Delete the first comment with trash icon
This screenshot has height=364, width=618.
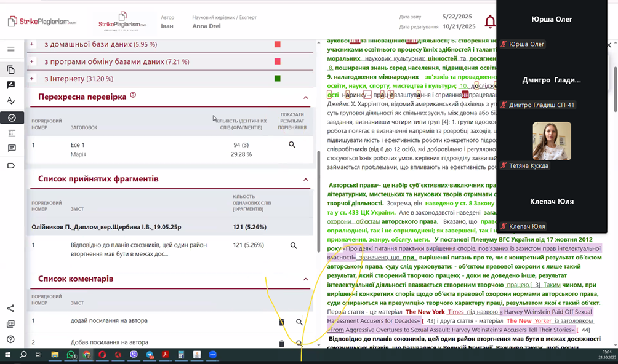(281, 322)
